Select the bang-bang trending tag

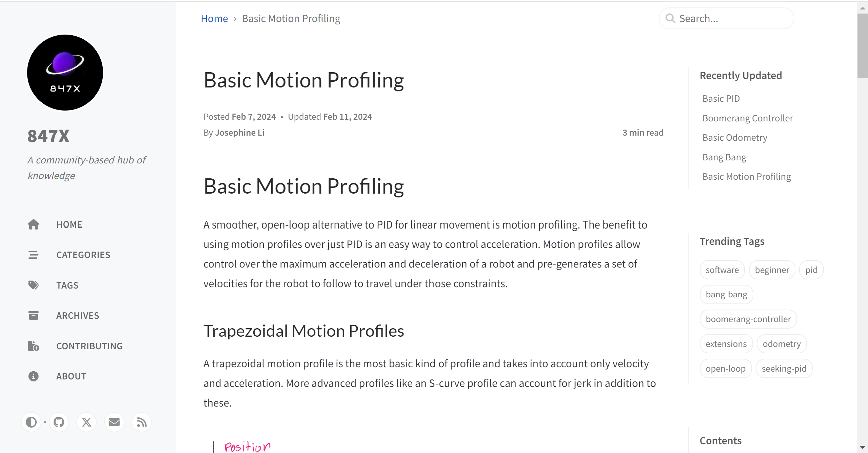coord(726,295)
